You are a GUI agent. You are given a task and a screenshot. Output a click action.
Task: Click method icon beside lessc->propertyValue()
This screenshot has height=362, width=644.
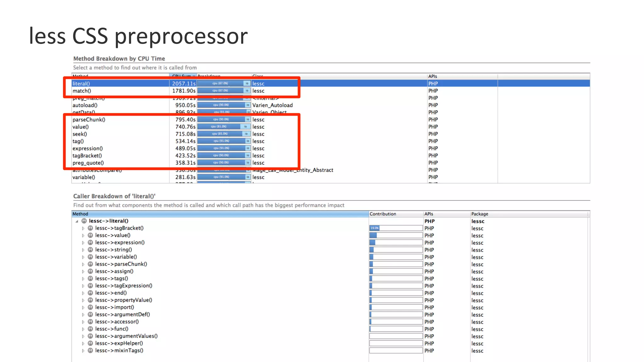(x=90, y=300)
